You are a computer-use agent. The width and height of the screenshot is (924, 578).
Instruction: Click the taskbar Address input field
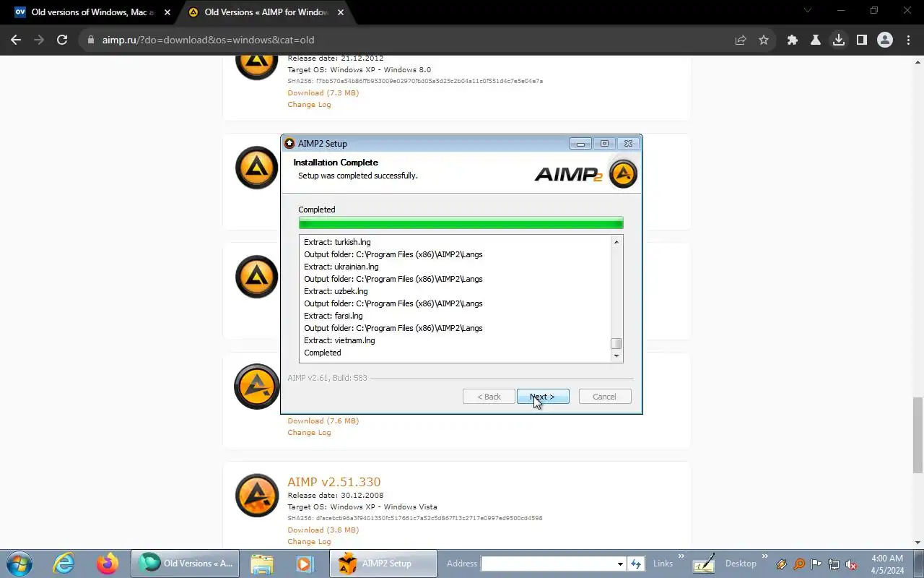549,564
